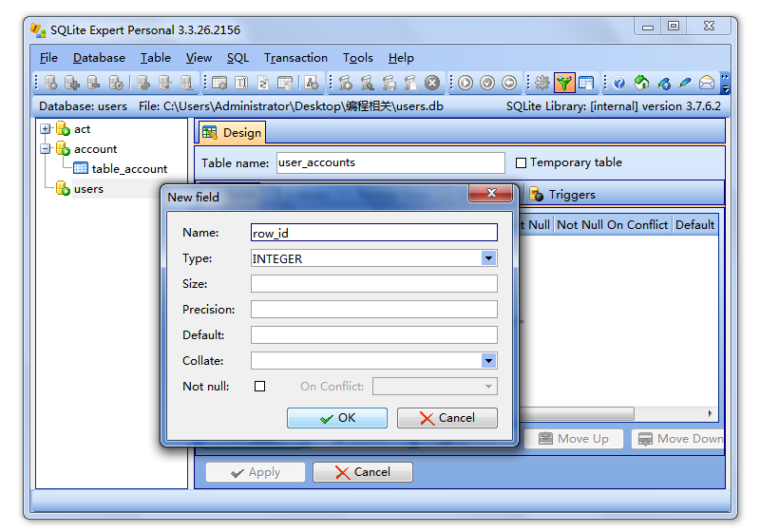This screenshot has height=532, width=760.
Task: Click the rename table 'T' toolbar icon
Action: pyautogui.click(x=241, y=83)
